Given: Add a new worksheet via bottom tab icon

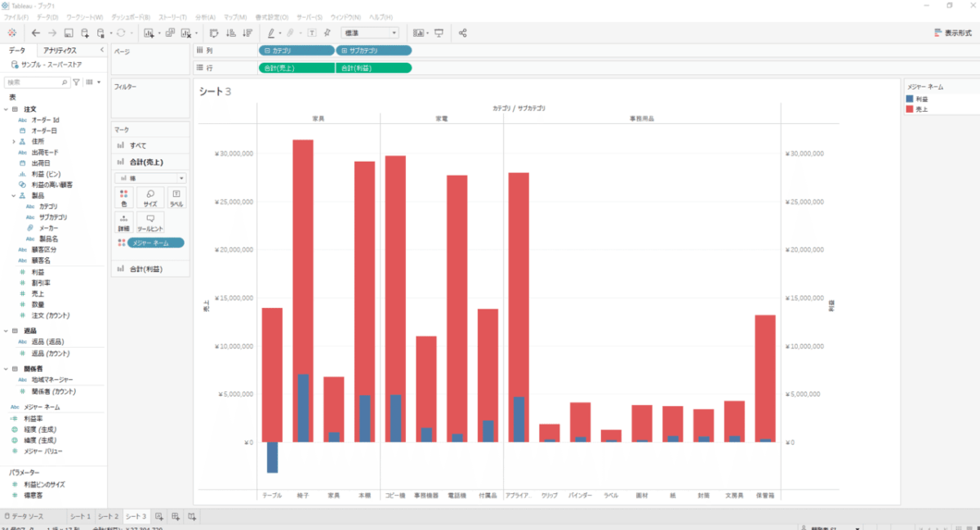Looking at the screenshot, I should click(160, 517).
